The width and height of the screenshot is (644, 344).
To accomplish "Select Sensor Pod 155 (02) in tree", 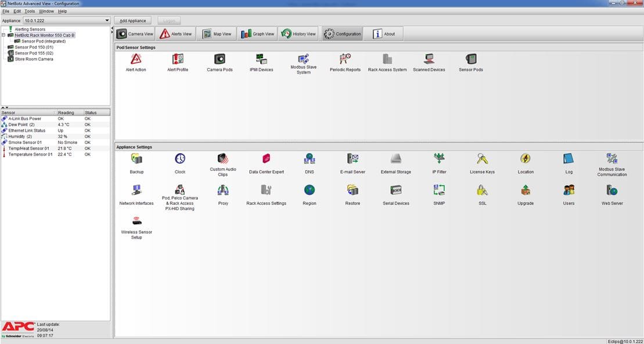I will pyautogui.click(x=34, y=53).
